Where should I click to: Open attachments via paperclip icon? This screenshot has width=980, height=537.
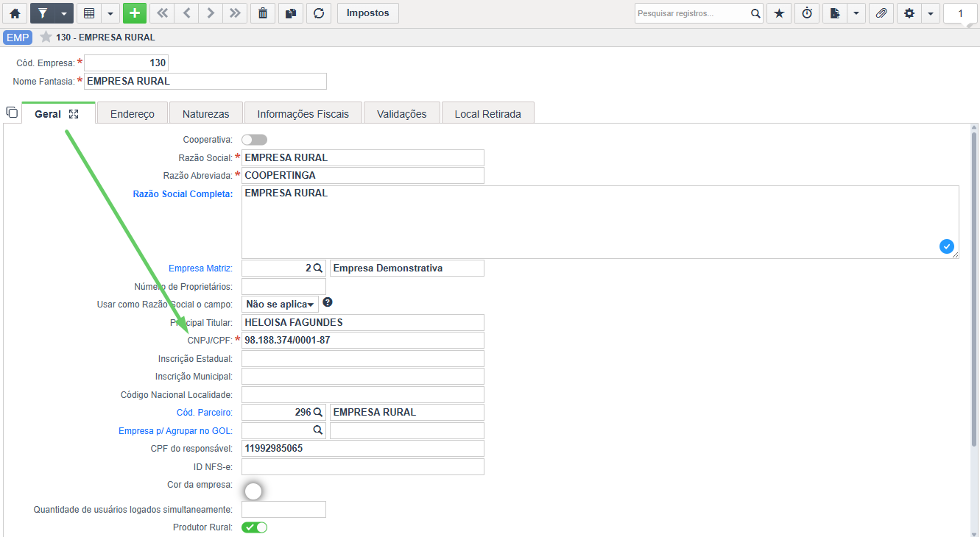pos(881,13)
